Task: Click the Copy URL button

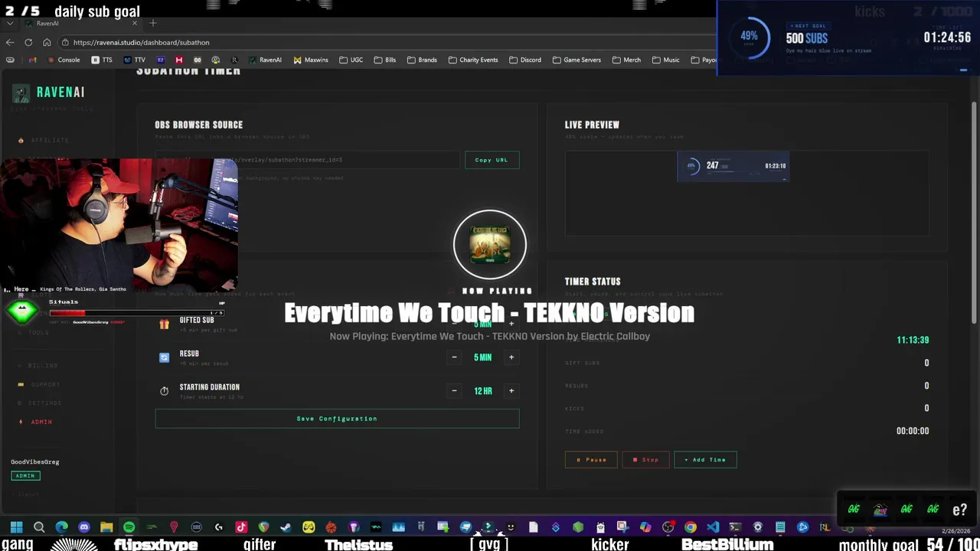Action: (491, 160)
